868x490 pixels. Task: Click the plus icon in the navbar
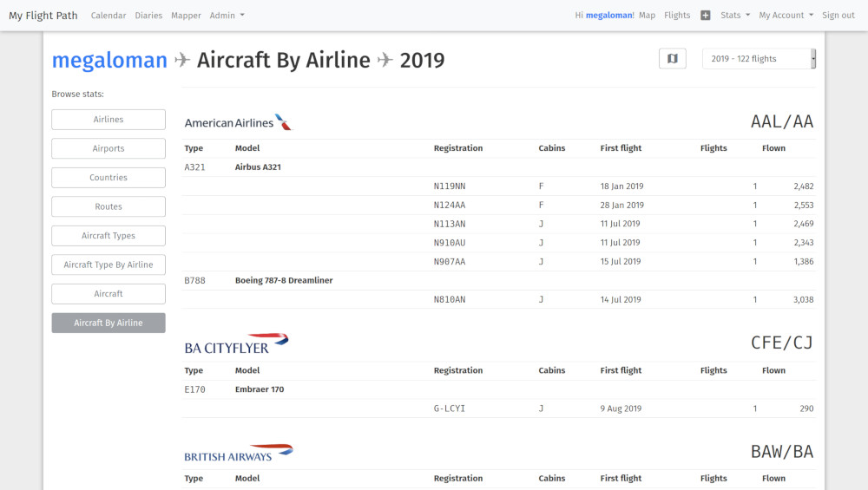[x=706, y=16]
